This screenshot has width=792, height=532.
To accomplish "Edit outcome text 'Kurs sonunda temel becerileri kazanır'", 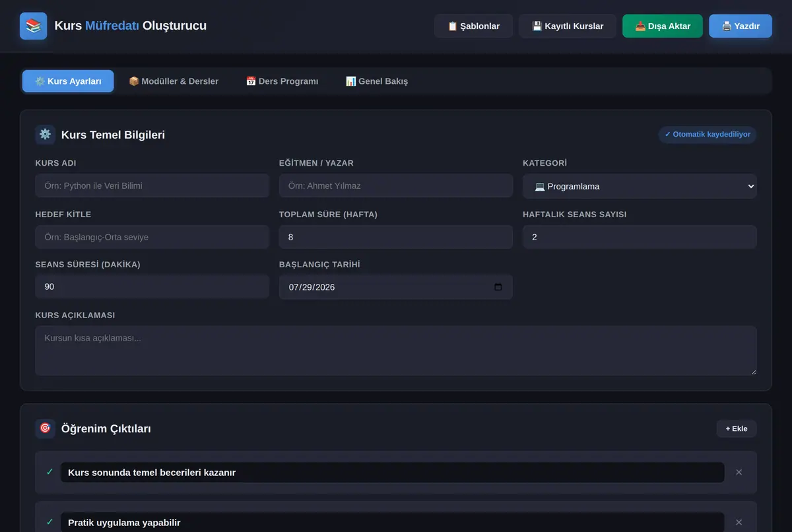I will (x=393, y=473).
